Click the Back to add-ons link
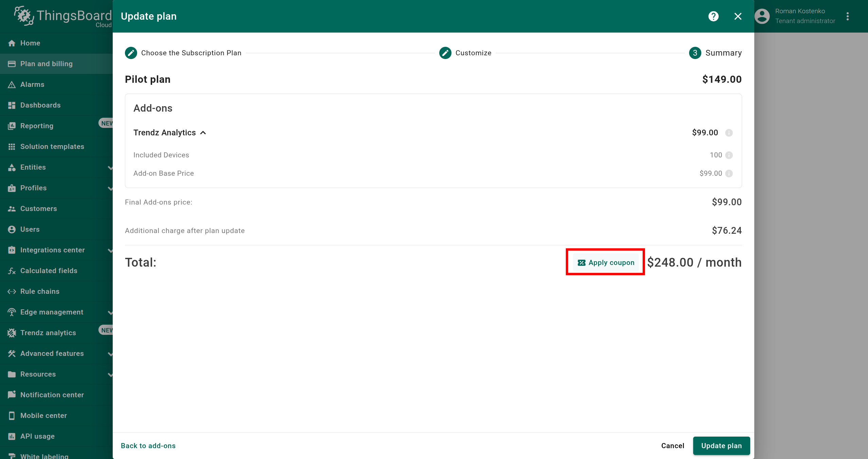 pyautogui.click(x=148, y=445)
